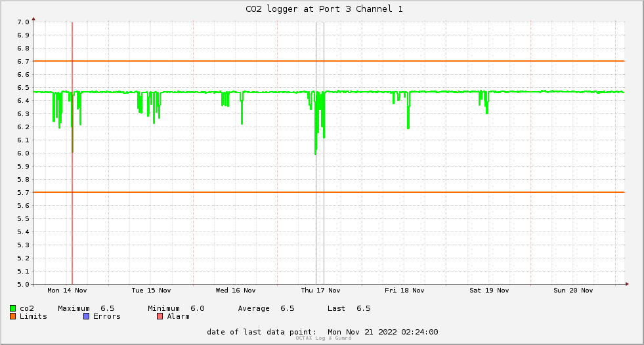Click the 'Minimum 6.0' statistic

click(x=176, y=308)
